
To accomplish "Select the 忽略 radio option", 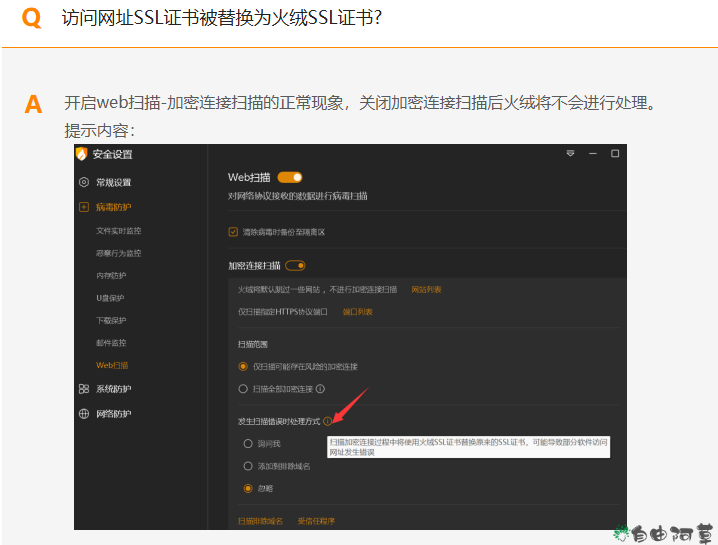I will (248, 488).
